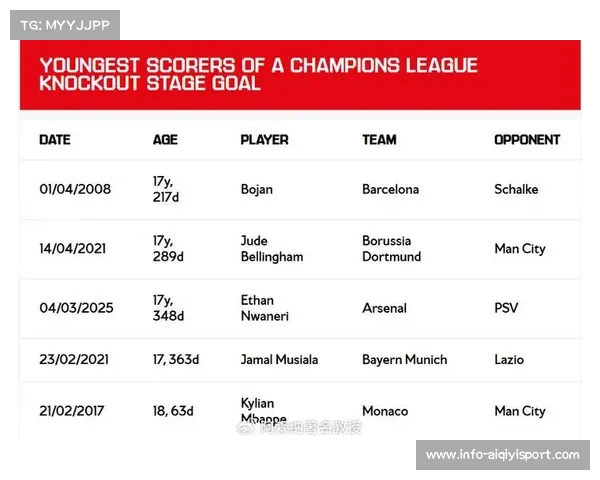
Task: Click the TG: MYYJJPP watermark label
Action: [65, 25]
